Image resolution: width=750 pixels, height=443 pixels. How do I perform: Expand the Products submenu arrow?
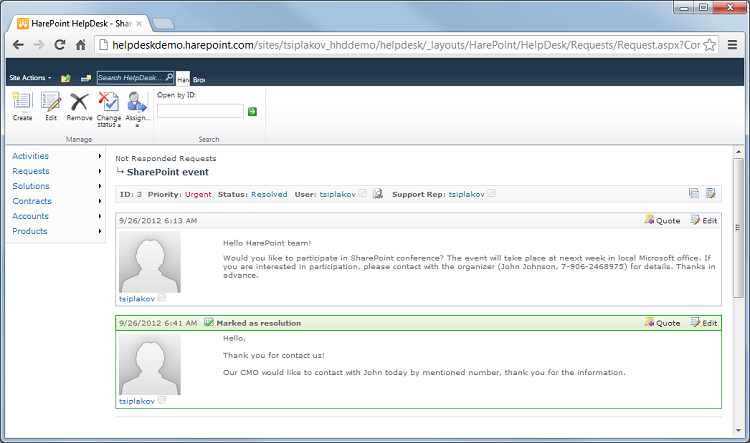coord(99,231)
